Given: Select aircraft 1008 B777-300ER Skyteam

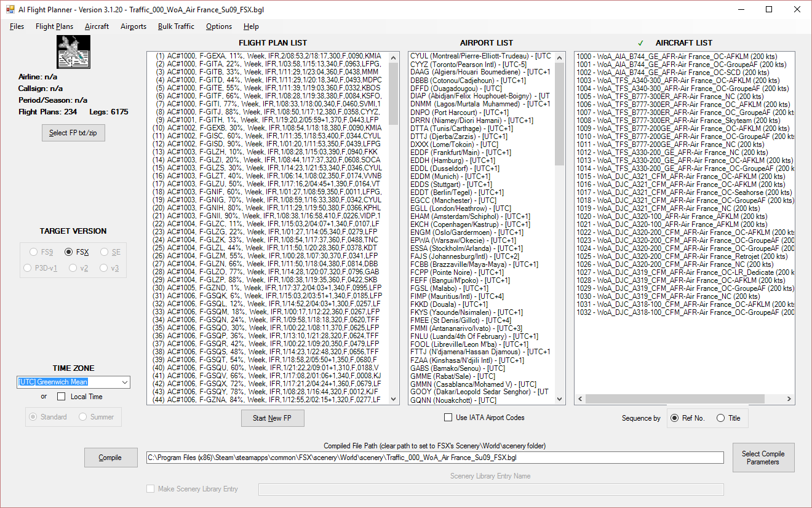Looking at the screenshot, I should click(x=685, y=121).
